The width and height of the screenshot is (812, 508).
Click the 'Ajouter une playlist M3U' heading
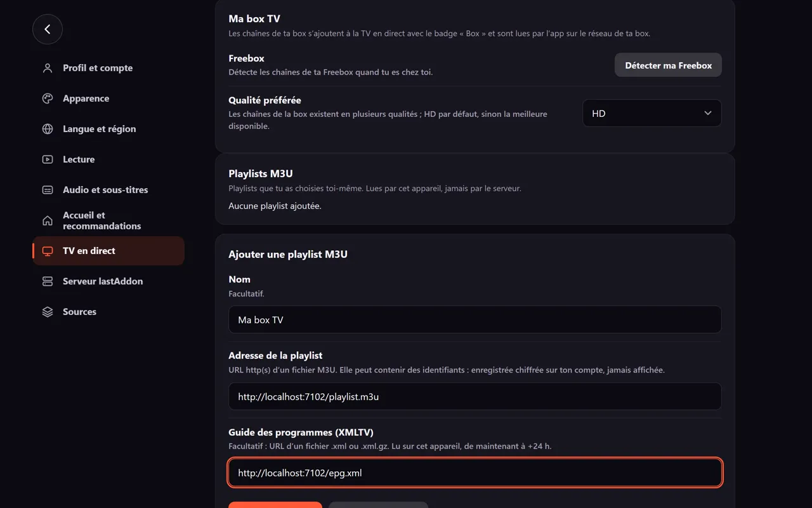click(x=288, y=254)
